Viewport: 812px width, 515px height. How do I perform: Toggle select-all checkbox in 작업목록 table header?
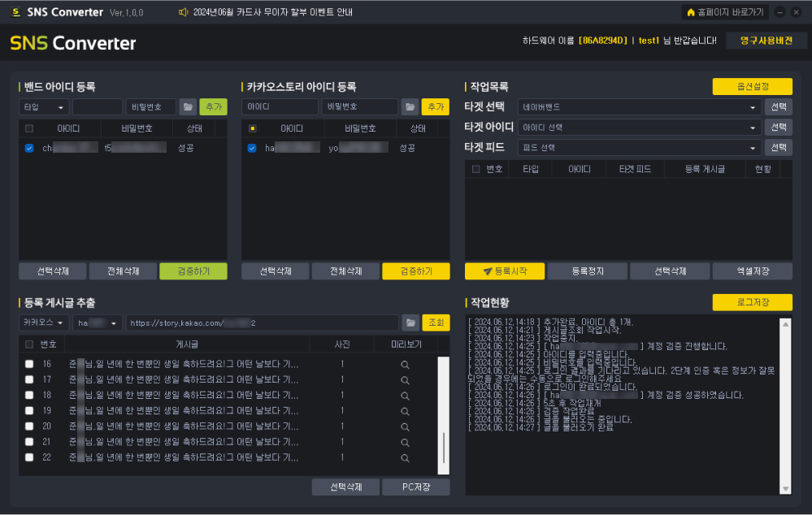point(476,169)
